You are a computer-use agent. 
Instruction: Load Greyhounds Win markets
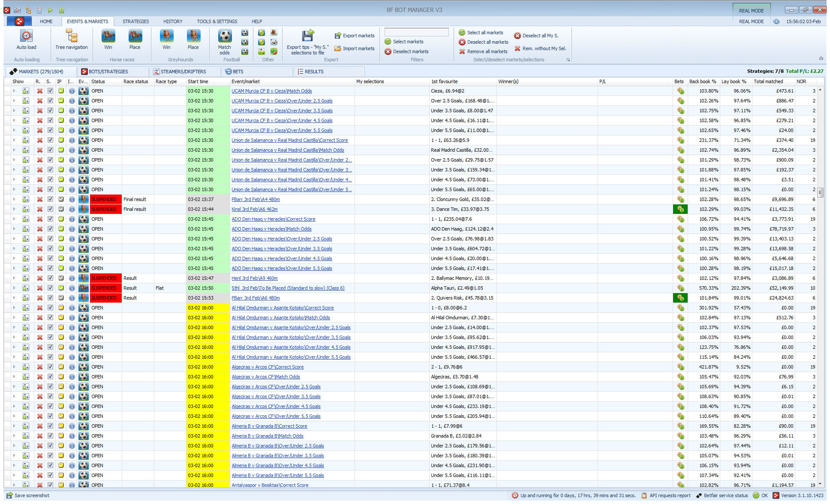point(166,40)
